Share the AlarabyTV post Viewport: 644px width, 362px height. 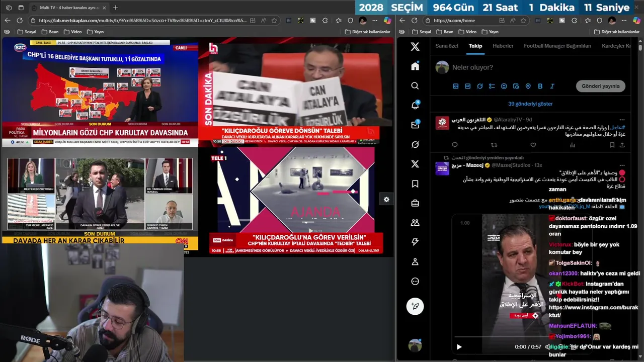pos(622,145)
